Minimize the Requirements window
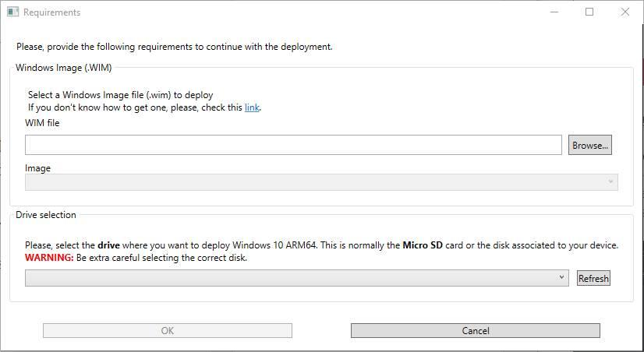 (x=554, y=12)
